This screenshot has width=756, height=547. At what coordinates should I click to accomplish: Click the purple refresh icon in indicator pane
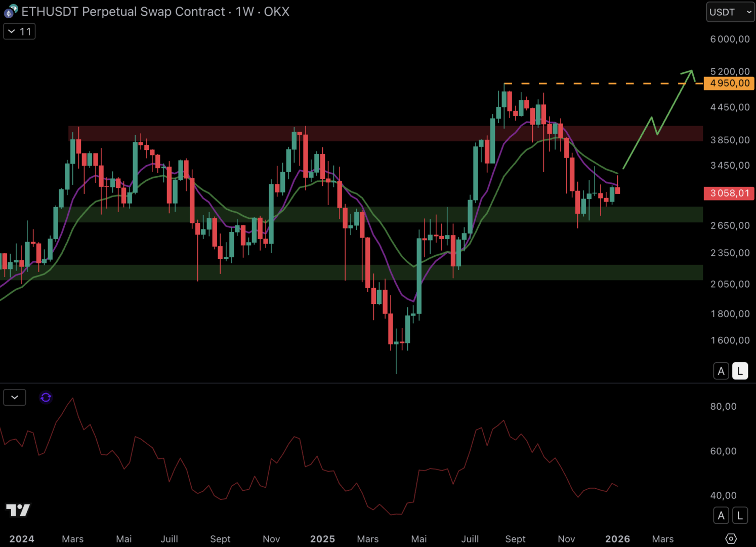(46, 398)
